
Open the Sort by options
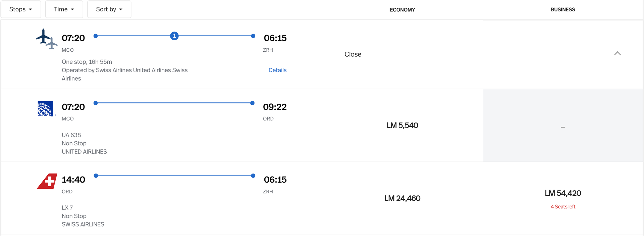109,9
